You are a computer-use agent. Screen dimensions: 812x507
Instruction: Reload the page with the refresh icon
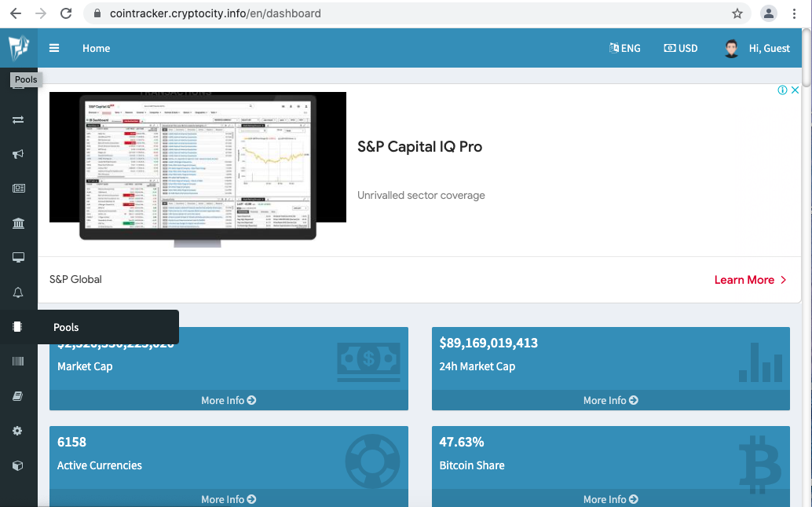(x=66, y=13)
